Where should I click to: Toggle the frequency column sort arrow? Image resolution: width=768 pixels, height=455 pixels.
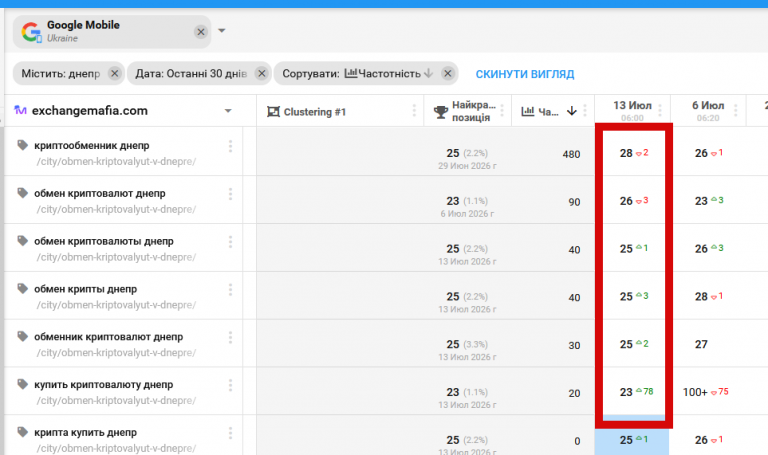(x=572, y=111)
